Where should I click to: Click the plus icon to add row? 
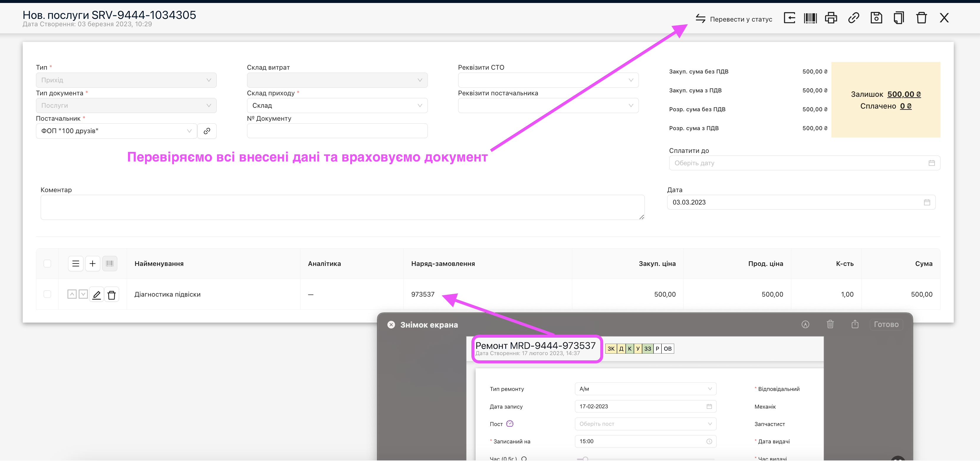click(x=93, y=264)
